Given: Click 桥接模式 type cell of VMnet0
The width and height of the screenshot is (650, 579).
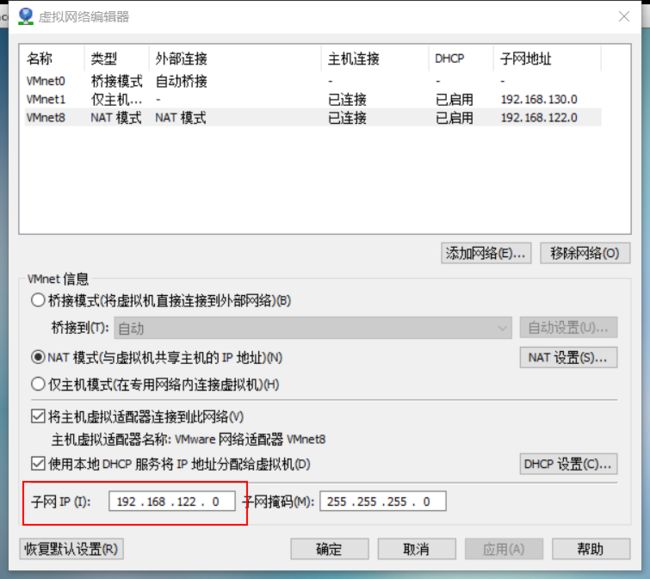Looking at the screenshot, I should point(116,81).
